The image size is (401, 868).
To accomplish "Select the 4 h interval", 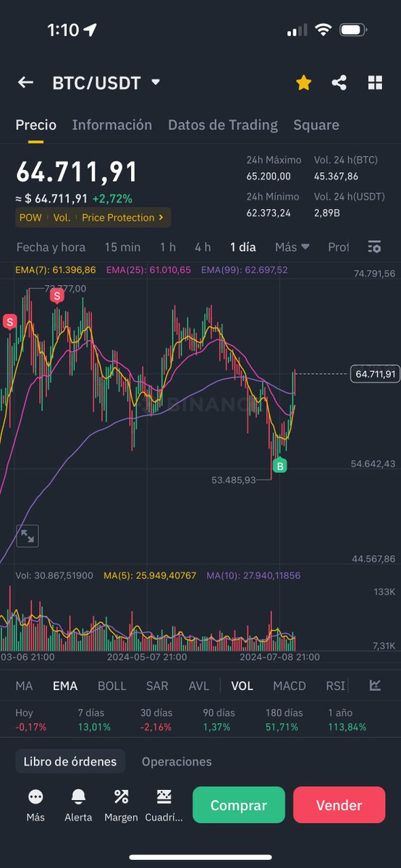I will 203,247.
